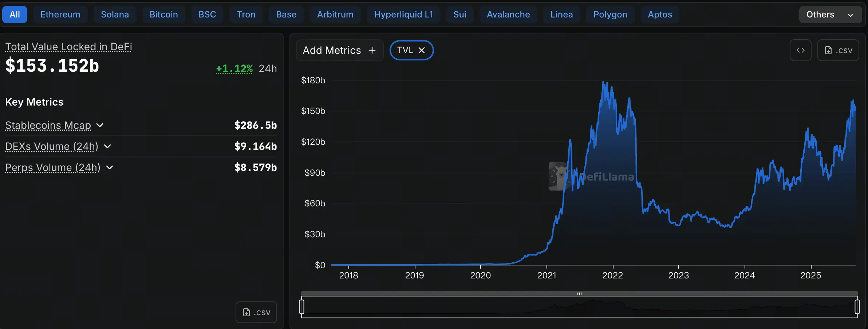Open the Polygon chain tab
The height and width of the screenshot is (329, 868).
tap(610, 15)
